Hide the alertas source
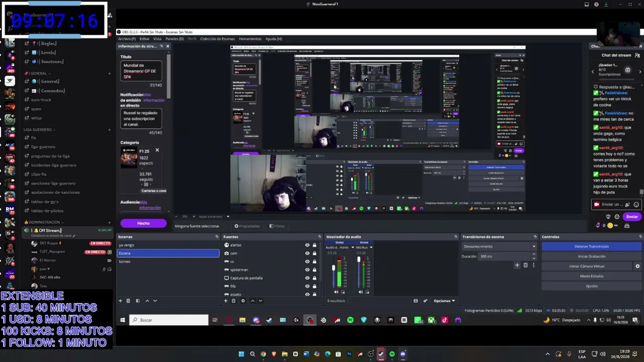Screen dimensions: 644x362 pyautogui.click(x=307, y=245)
